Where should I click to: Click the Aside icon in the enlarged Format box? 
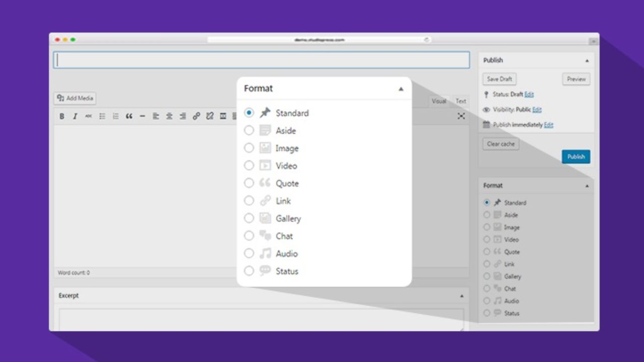[265, 130]
